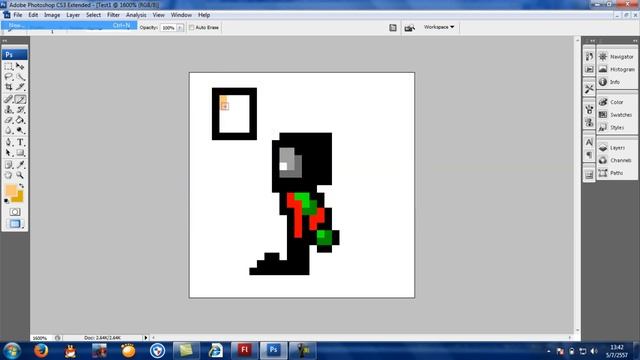The height and width of the screenshot is (360, 640).
Task: Open the Paragraph panel icon
Action: click(x=589, y=155)
